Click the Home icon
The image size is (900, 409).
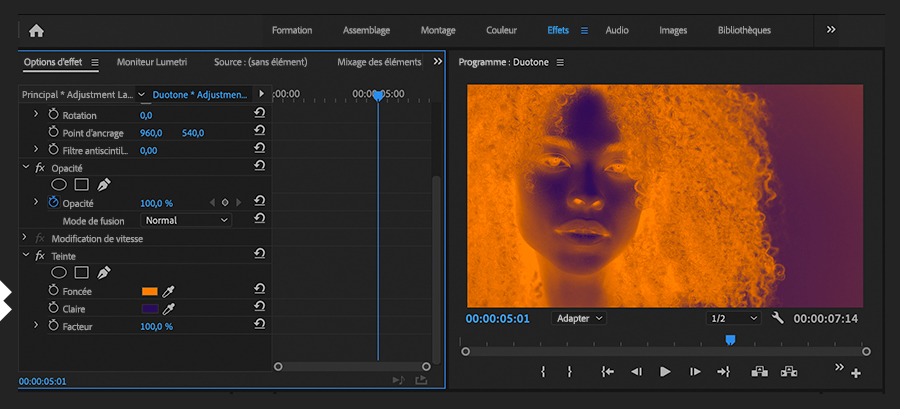pyautogui.click(x=37, y=30)
